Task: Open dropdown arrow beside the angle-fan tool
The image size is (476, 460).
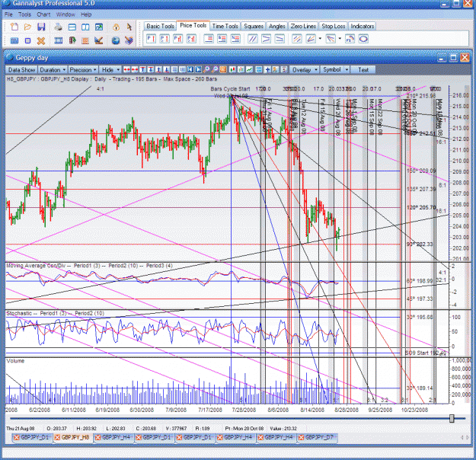Action: click(320, 39)
